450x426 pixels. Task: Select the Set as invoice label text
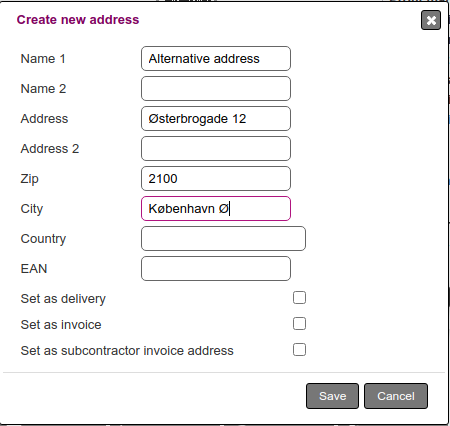coord(61,325)
